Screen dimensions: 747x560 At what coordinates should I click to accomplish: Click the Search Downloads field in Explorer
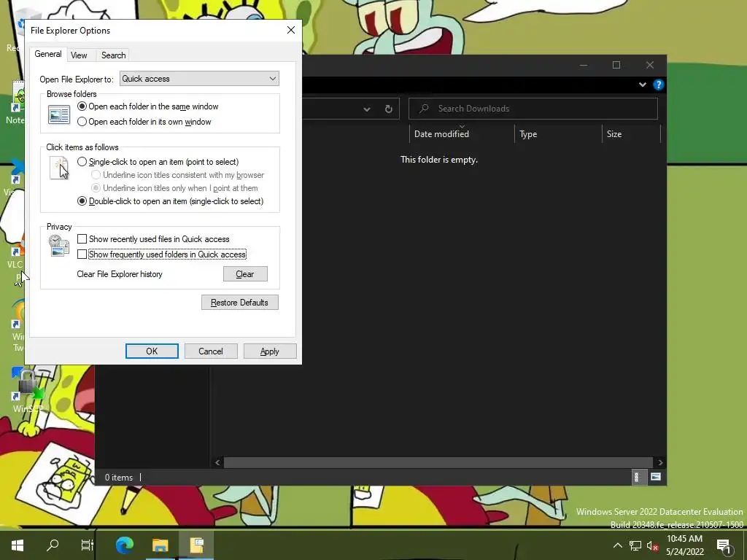pos(533,109)
